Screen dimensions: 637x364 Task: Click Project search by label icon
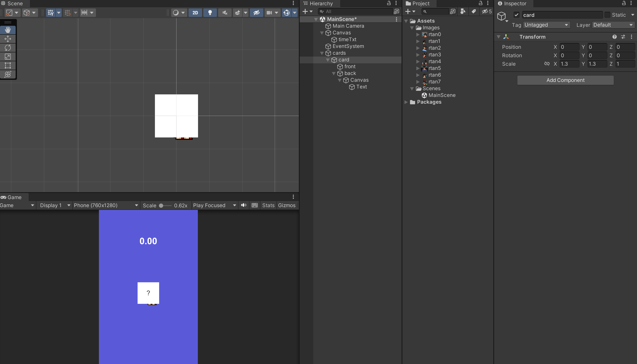point(474,11)
